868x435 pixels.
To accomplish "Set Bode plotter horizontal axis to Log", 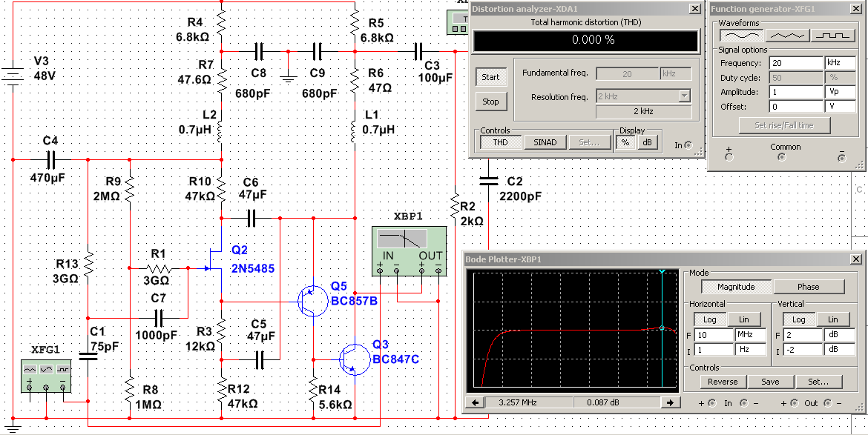I will 709,319.
